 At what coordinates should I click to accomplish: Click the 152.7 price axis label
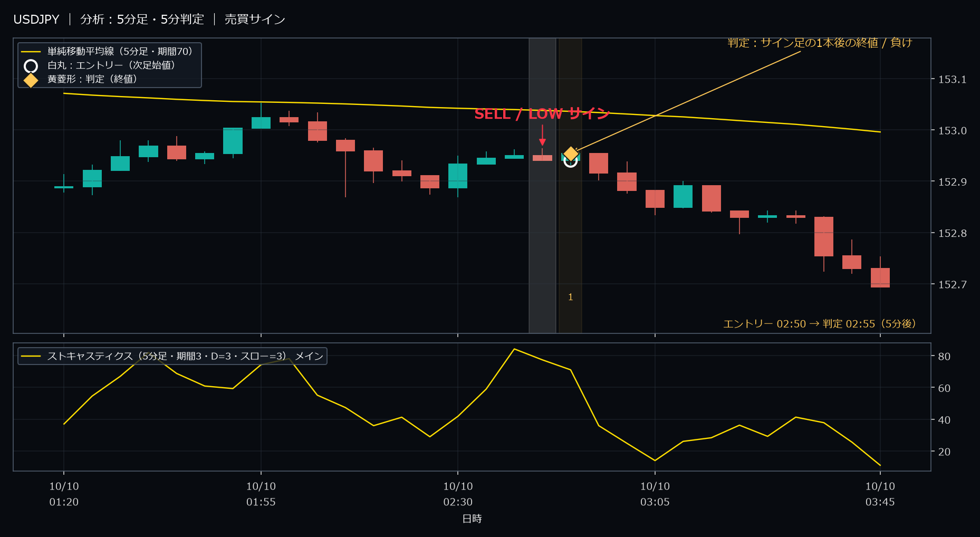(x=953, y=285)
